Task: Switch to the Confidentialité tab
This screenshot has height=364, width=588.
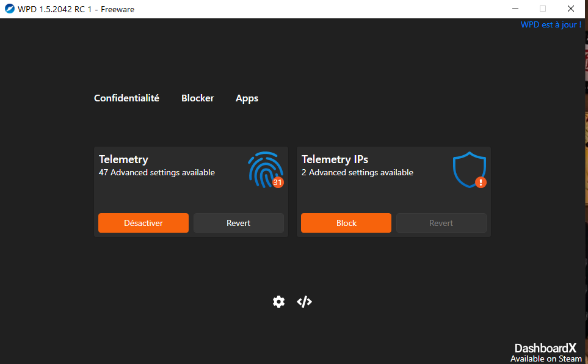Action: (x=126, y=98)
